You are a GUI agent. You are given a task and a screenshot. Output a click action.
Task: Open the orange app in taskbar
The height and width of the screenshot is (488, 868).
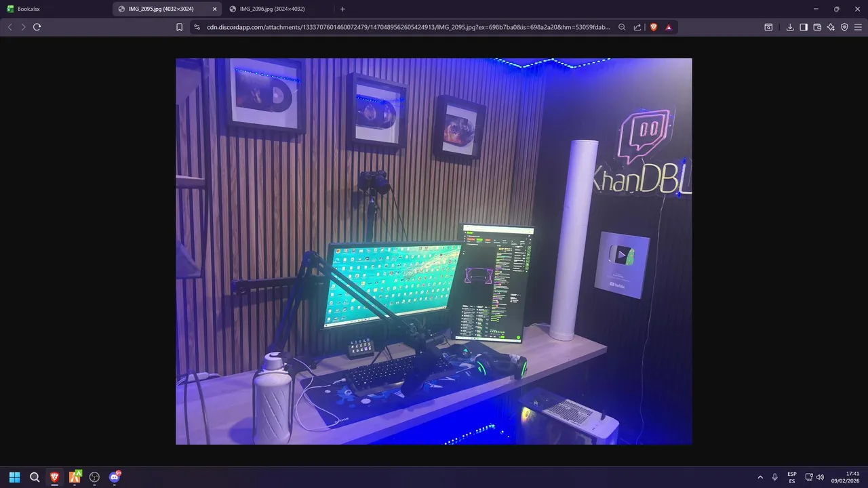[x=75, y=477]
